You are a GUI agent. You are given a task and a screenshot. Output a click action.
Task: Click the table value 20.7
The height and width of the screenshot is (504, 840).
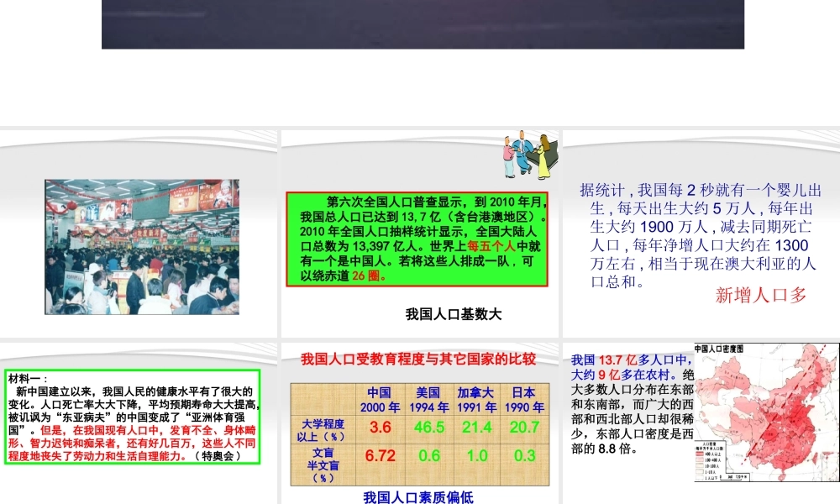[x=524, y=428]
